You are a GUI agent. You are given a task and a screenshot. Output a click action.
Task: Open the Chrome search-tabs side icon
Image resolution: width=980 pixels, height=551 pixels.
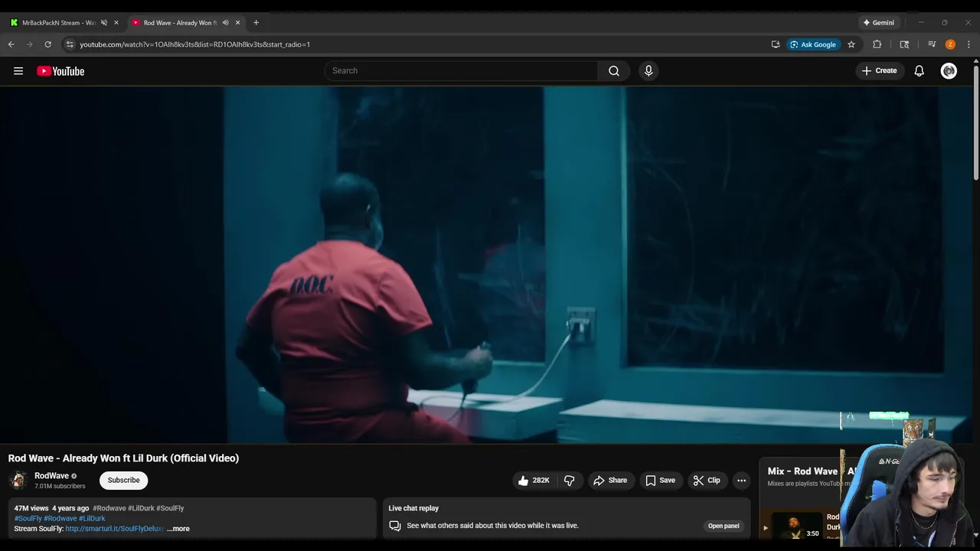point(904,44)
